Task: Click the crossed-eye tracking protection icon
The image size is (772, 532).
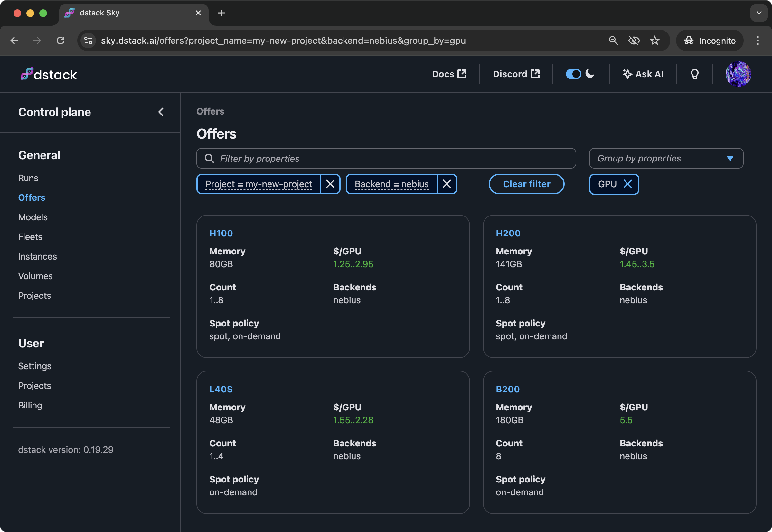Action: (x=634, y=41)
